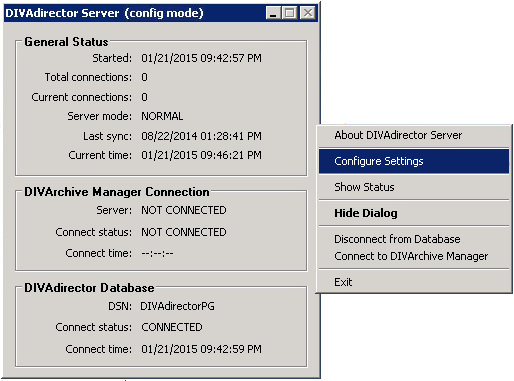Click Manager Connect status NOT CONNECTED value
The height and width of the screenshot is (381, 514).
[184, 232]
